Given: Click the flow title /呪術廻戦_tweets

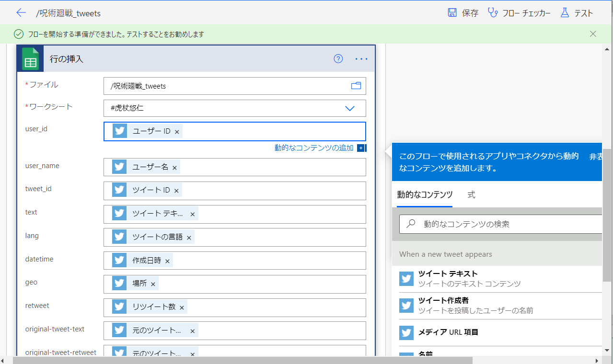Looking at the screenshot, I should (x=69, y=13).
